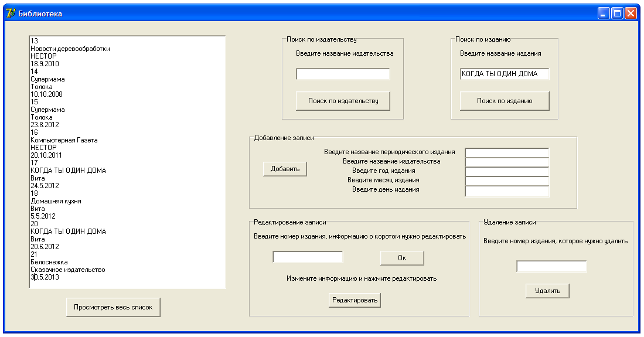Click the "Сказачное издательство" line
This screenshot has height=337, width=644.
[68, 270]
